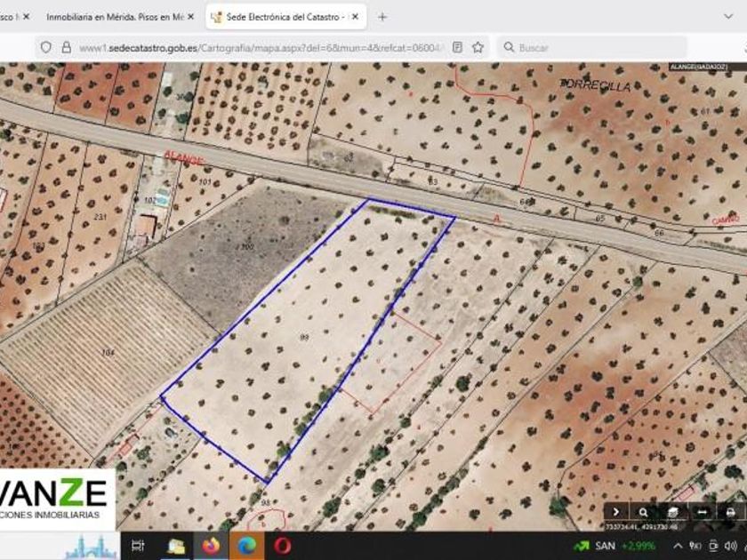This screenshot has height=560, width=747.
Task: Click the TORRECILLA place label
Action: pyautogui.click(x=596, y=85)
